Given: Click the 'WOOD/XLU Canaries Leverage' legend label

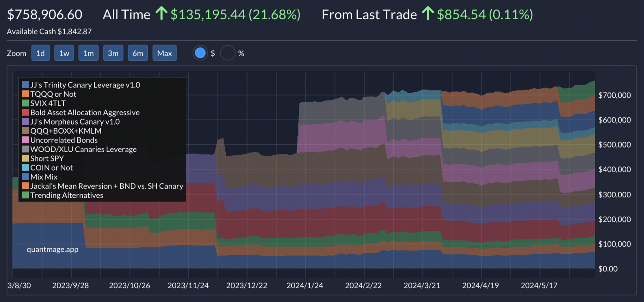Looking at the screenshot, I should click(83, 149).
